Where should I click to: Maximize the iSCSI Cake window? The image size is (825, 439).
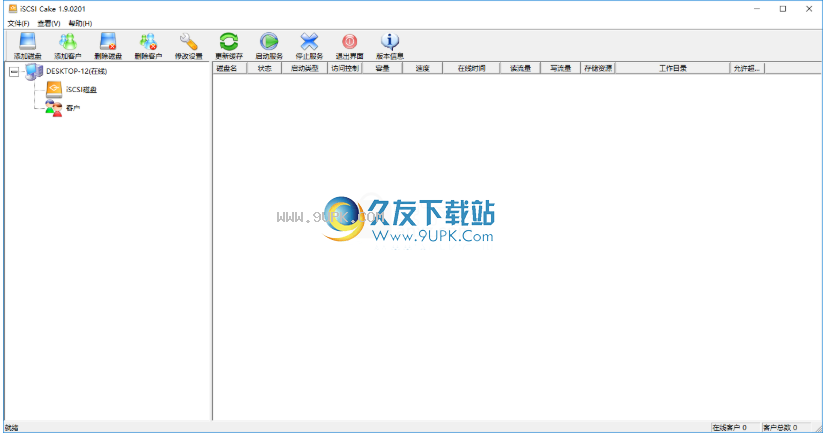[783, 8]
